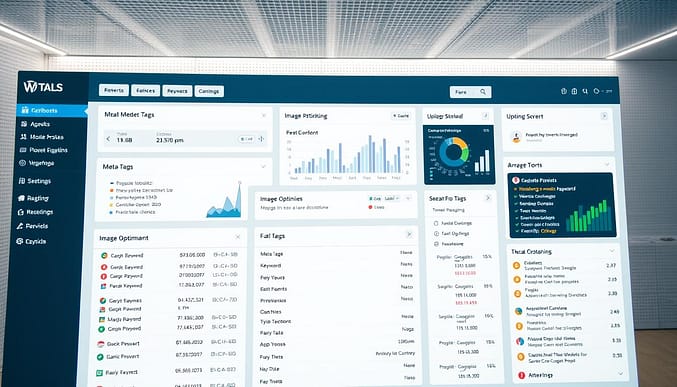Screen dimensions: 677x387
Task: Close the Meal Medet Tags card
Action: (x=264, y=115)
